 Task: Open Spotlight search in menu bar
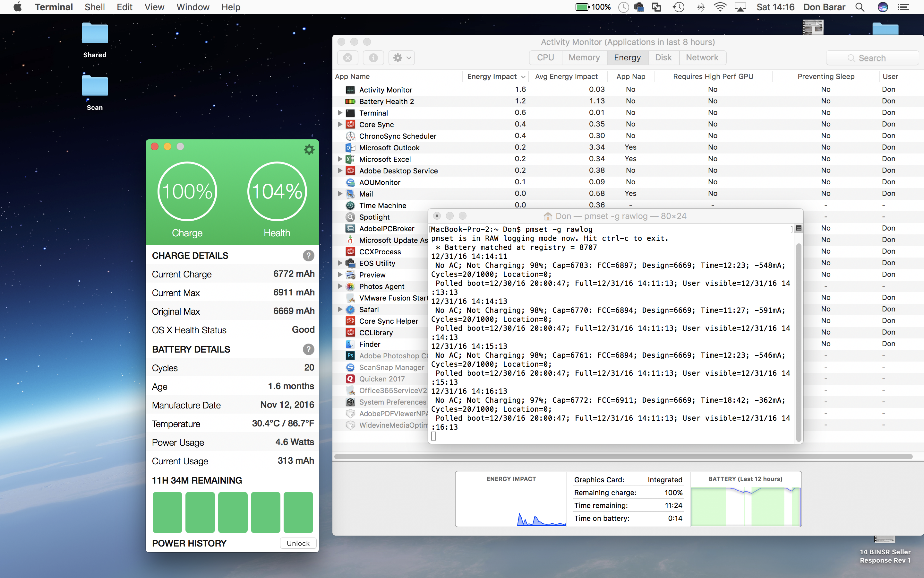click(860, 7)
